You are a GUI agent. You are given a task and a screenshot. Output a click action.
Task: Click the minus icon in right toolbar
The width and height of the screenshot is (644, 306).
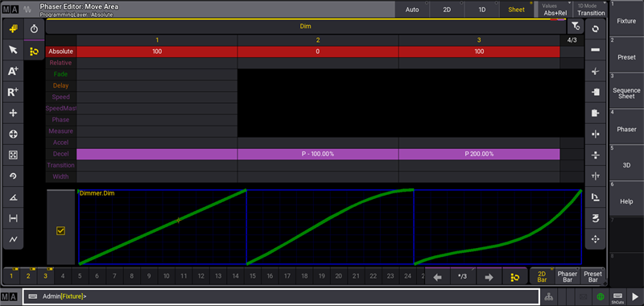(595, 50)
